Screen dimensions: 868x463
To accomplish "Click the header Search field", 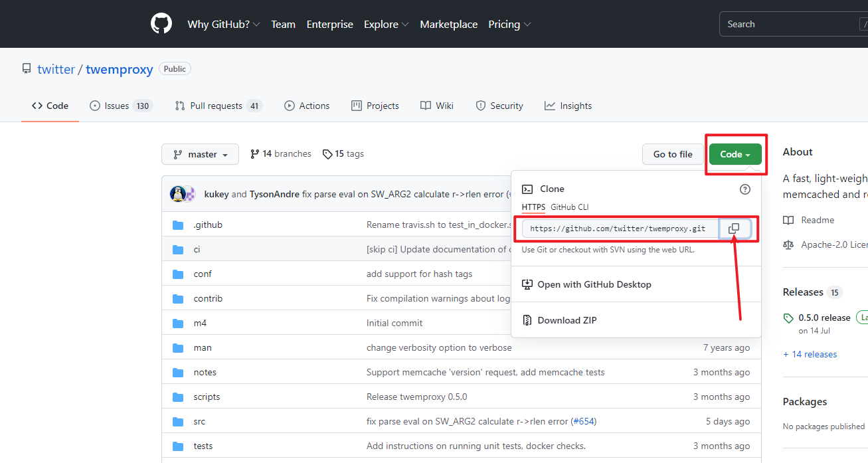I will pos(793,24).
